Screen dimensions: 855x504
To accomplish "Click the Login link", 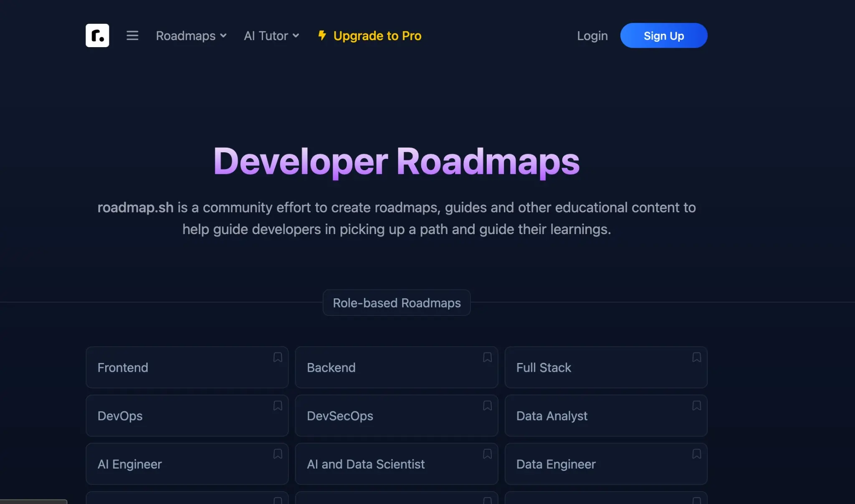I will (x=592, y=36).
